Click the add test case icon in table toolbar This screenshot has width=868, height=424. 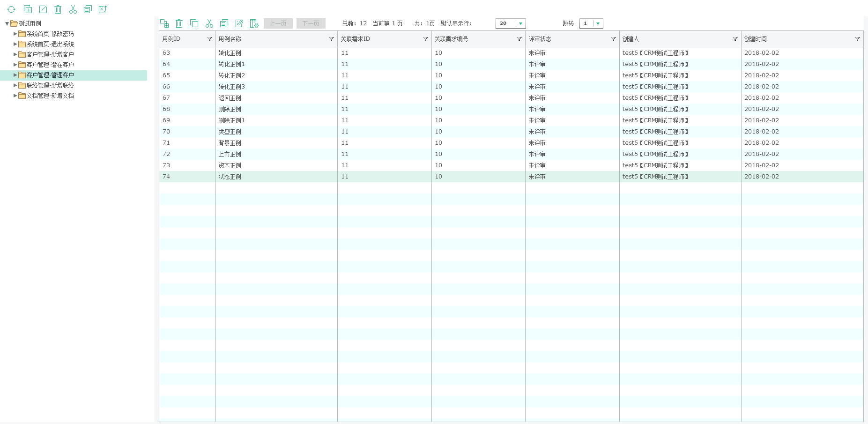pos(164,23)
